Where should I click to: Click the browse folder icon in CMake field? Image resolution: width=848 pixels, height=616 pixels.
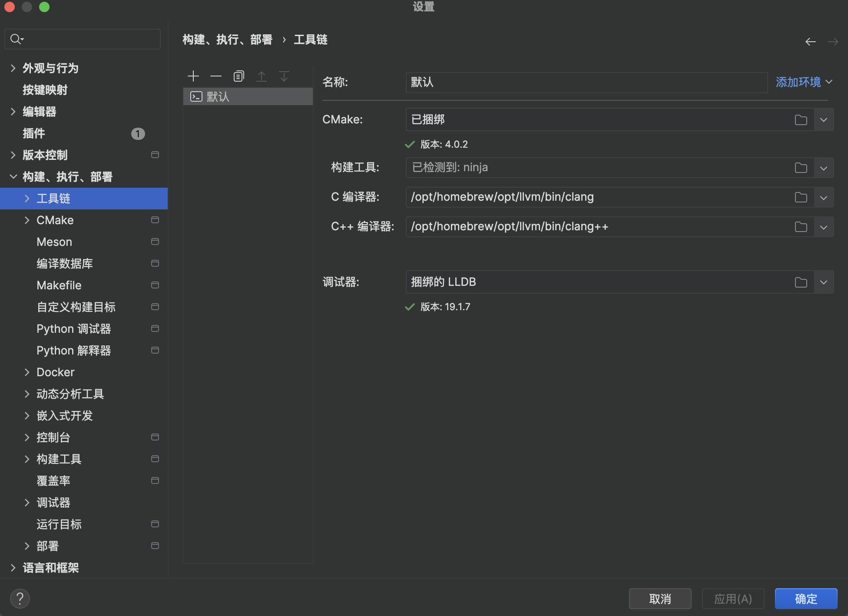point(801,120)
